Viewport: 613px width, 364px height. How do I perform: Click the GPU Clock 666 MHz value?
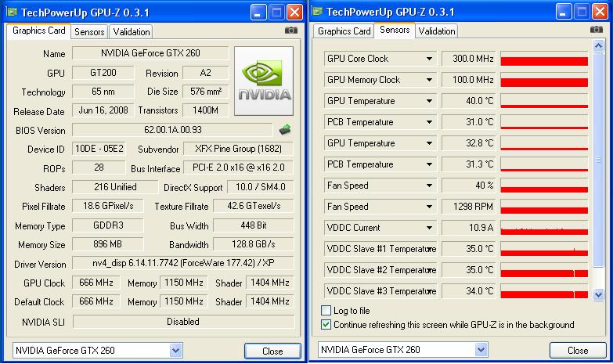[96, 283]
